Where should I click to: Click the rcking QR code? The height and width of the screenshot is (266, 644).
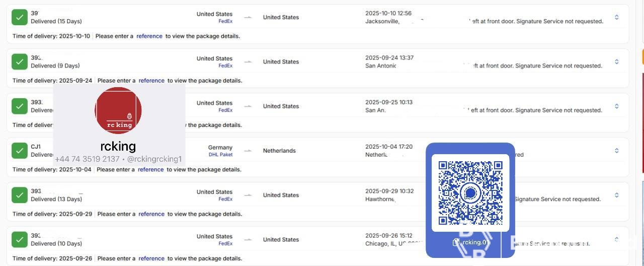pyautogui.click(x=470, y=193)
